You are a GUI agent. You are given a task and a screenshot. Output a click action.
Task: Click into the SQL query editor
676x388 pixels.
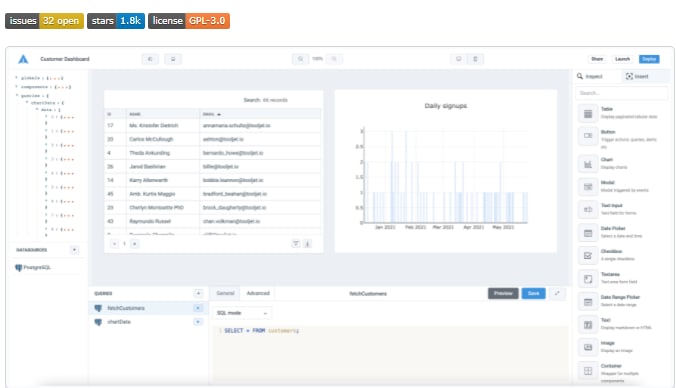point(390,354)
